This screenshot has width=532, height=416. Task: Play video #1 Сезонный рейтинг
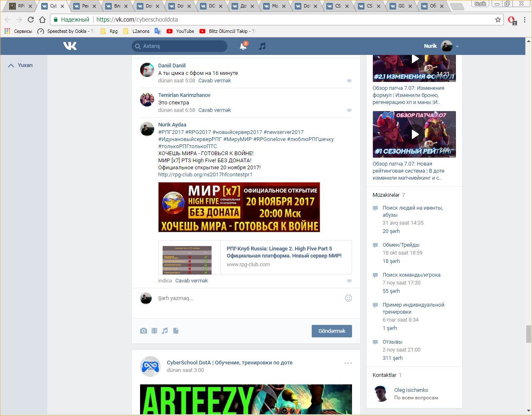414,134
